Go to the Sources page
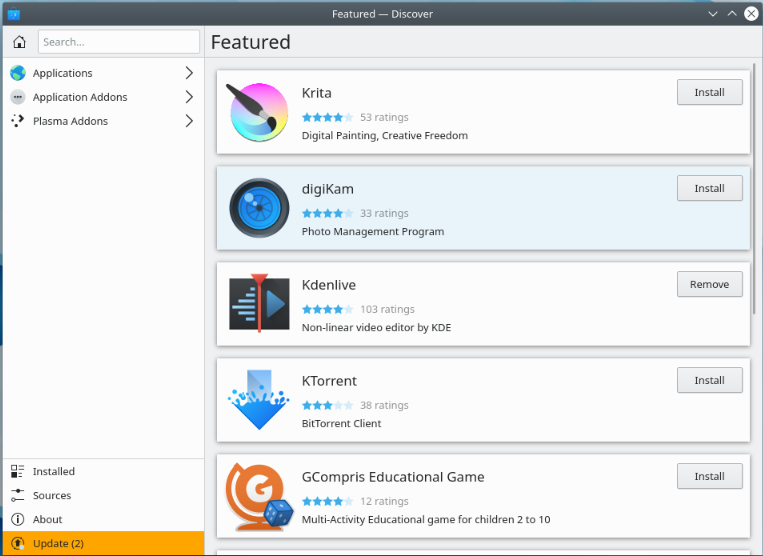This screenshot has width=763, height=556. (x=103, y=495)
